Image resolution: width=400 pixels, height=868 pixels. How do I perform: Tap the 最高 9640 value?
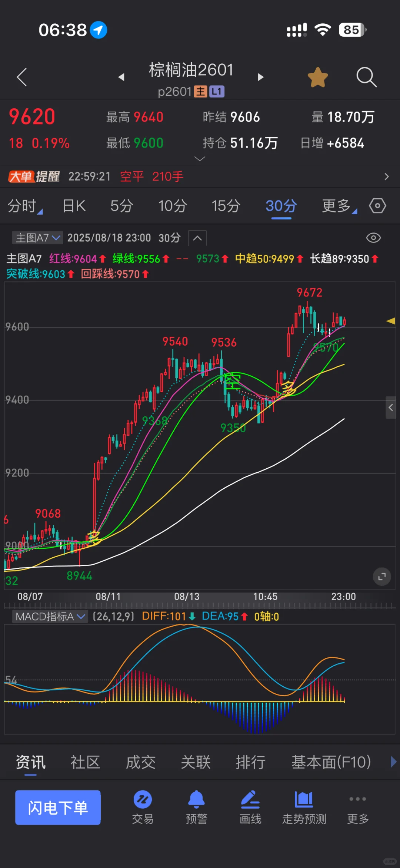[x=149, y=117]
